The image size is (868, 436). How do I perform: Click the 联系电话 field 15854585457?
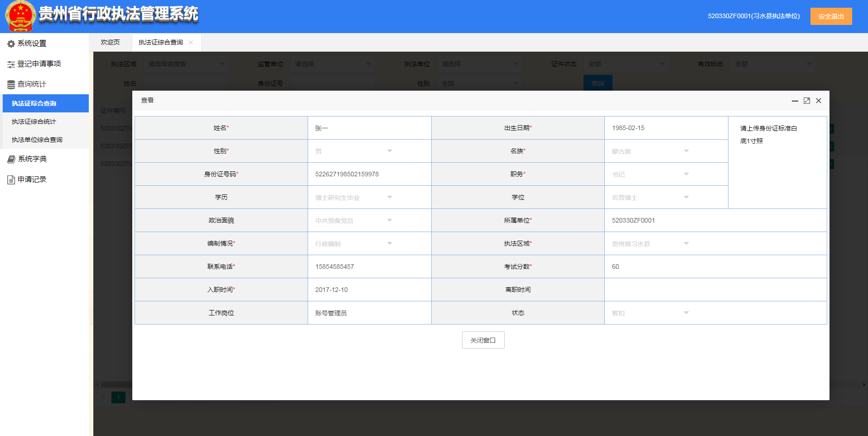pyautogui.click(x=370, y=266)
